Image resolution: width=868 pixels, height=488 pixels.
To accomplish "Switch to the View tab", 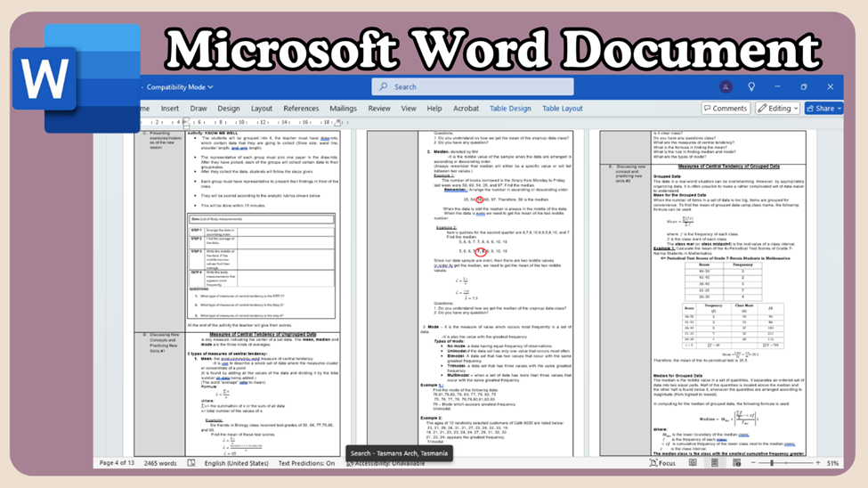I will (x=408, y=109).
